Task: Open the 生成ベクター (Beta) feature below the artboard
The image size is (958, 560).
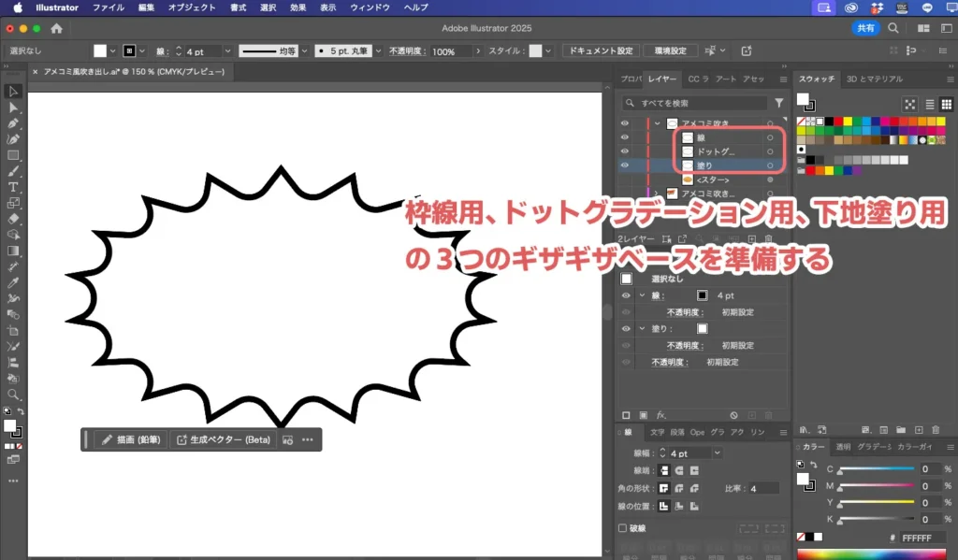Action: [231, 439]
